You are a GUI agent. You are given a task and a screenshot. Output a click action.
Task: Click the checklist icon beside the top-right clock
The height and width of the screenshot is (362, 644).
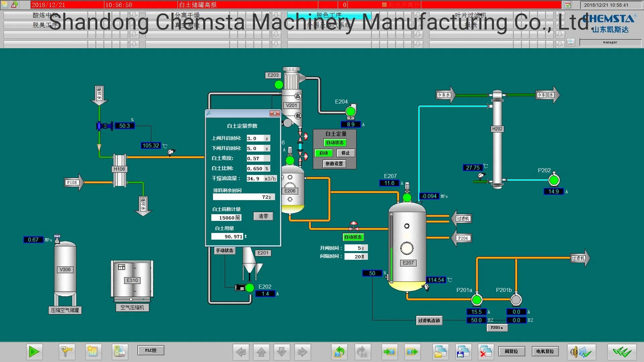click(x=568, y=5)
